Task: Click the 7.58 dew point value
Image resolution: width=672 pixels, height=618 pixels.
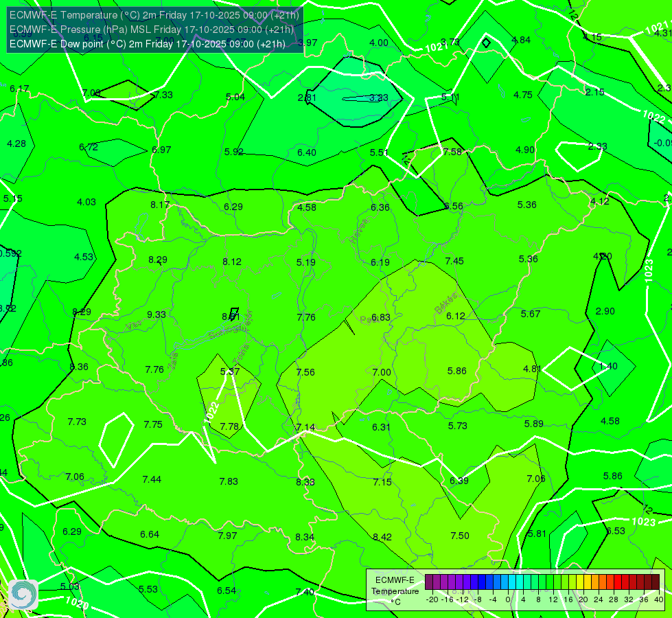Action: click(x=452, y=151)
